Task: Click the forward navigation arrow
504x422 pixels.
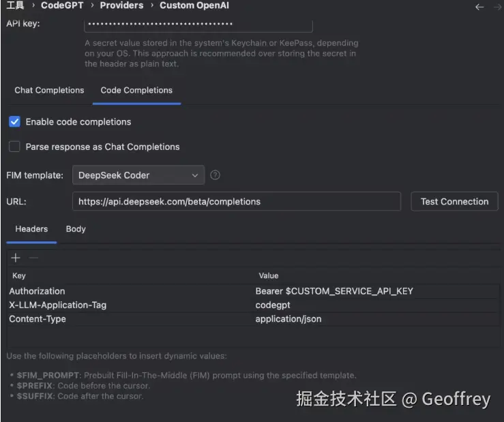Action: 499,7
